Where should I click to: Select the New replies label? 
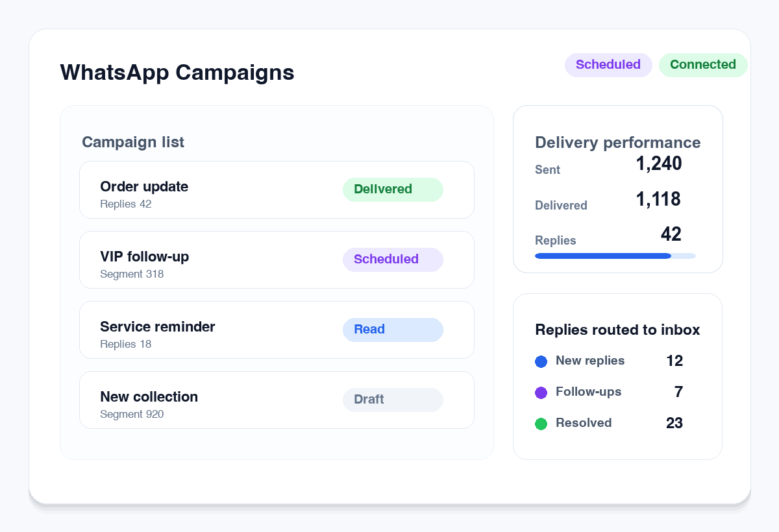590,361
